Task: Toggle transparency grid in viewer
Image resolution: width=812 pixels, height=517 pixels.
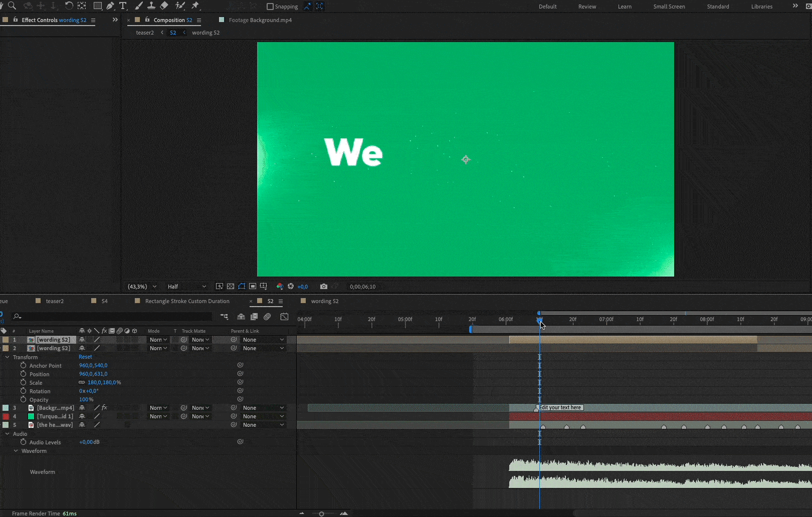Action: click(x=231, y=287)
